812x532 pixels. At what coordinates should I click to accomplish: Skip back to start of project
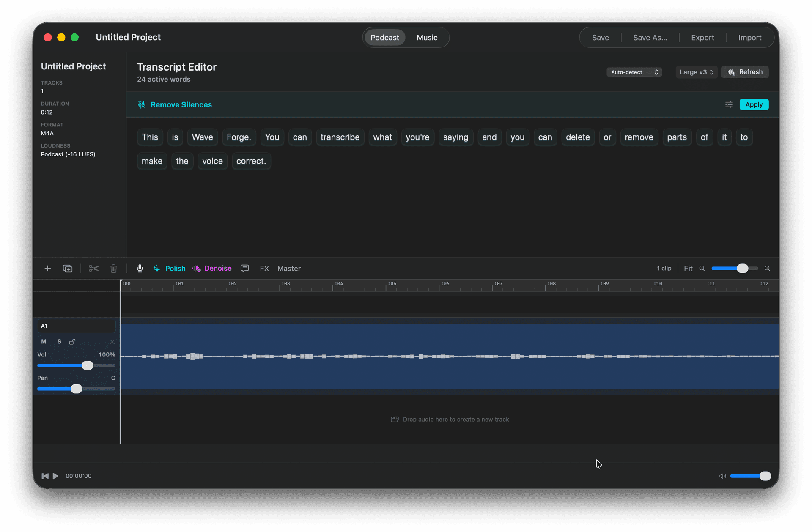pos(45,476)
